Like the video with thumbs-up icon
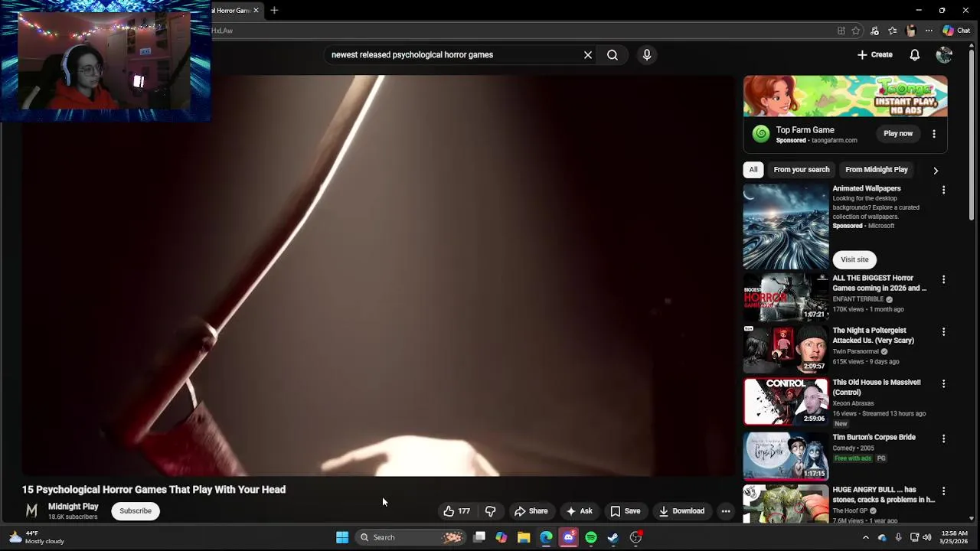The width and height of the screenshot is (980, 551). pyautogui.click(x=456, y=511)
